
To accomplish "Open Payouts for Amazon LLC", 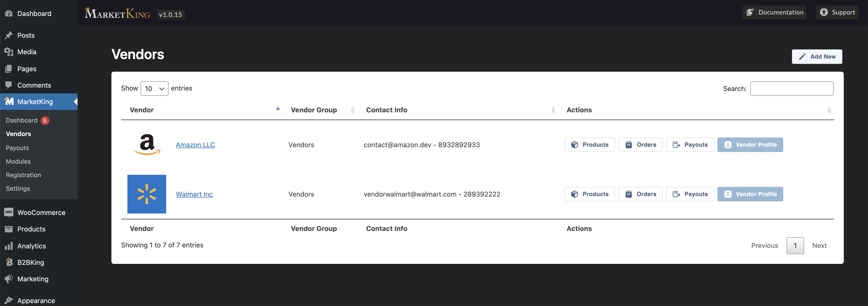I will pyautogui.click(x=690, y=145).
